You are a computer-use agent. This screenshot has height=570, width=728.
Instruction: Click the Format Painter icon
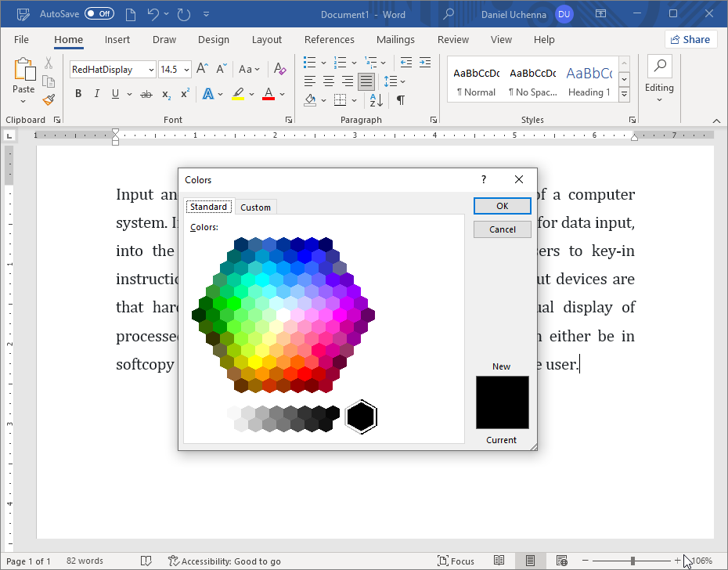[49, 99]
